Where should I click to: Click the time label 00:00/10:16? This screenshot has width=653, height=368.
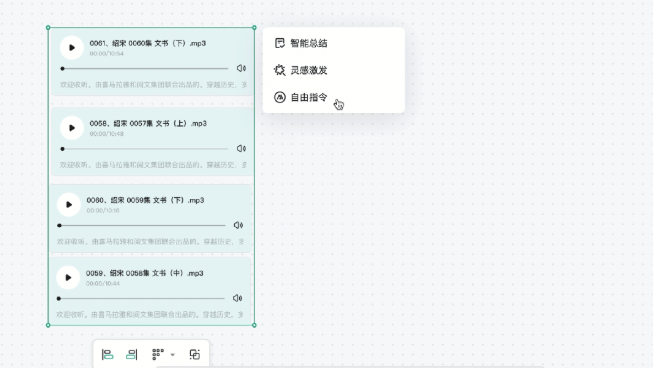point(103,211)
